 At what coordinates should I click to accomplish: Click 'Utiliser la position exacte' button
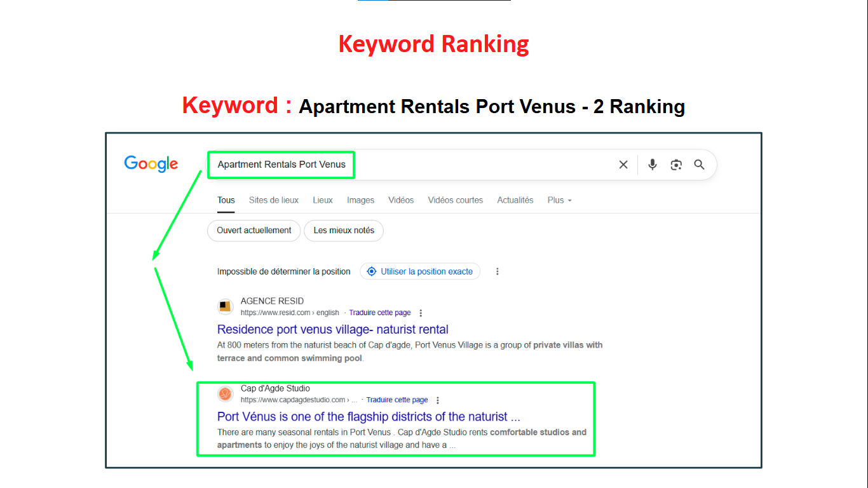click(x=420, y=271)
